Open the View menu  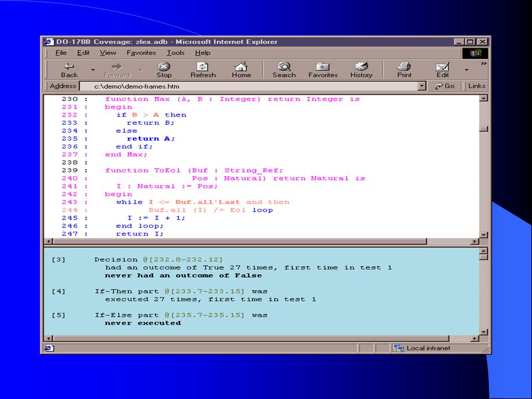[x=108, y=53]
